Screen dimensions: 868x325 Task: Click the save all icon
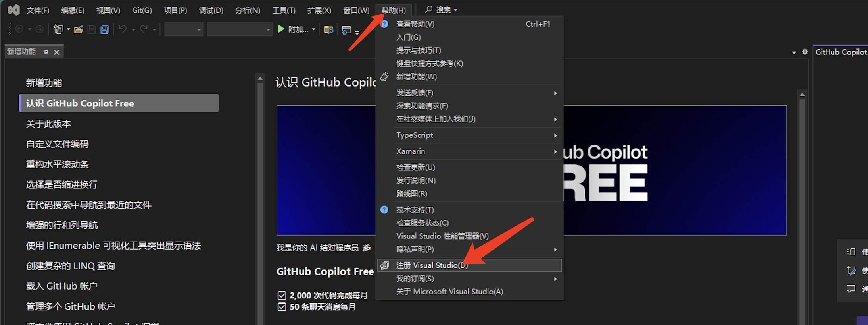[105, 29]
